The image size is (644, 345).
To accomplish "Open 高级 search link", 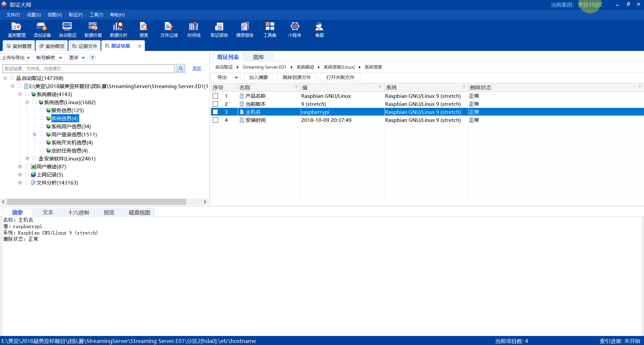I will (197, 68).
